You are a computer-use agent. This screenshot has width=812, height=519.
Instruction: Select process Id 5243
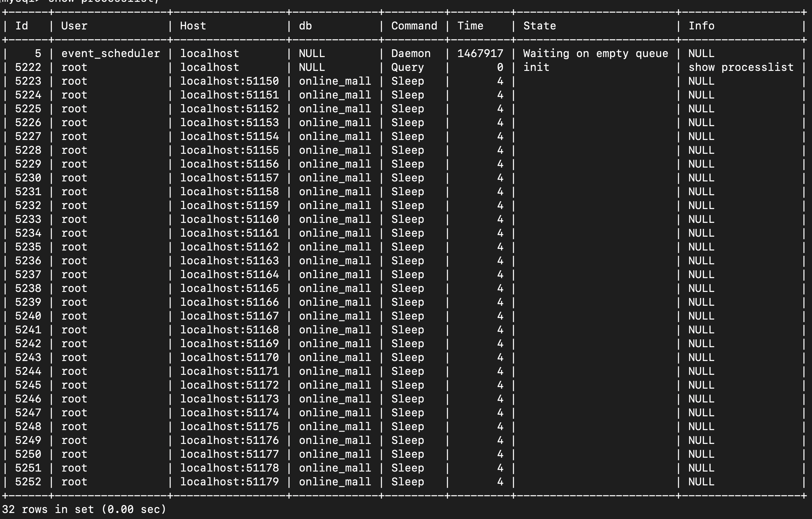point(28,358)
